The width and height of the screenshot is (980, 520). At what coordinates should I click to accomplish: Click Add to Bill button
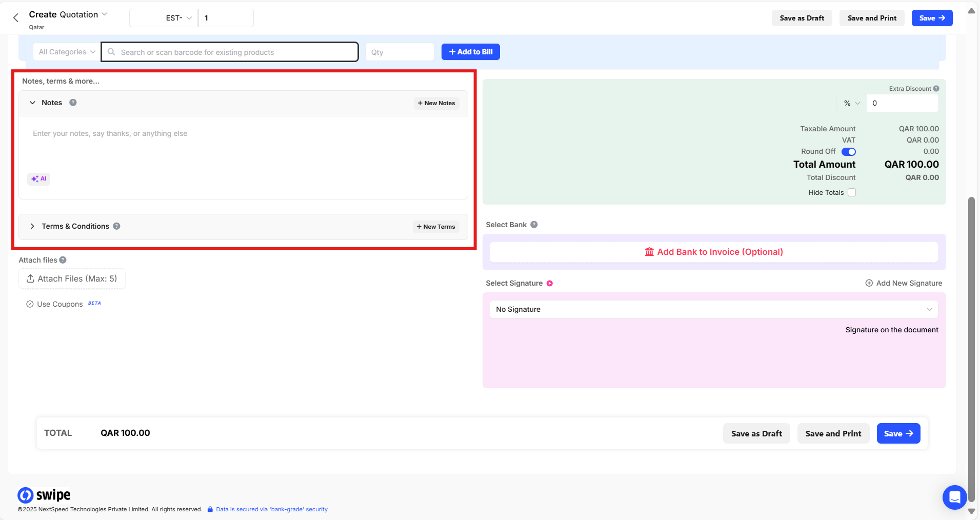click(x=471, y=52)
